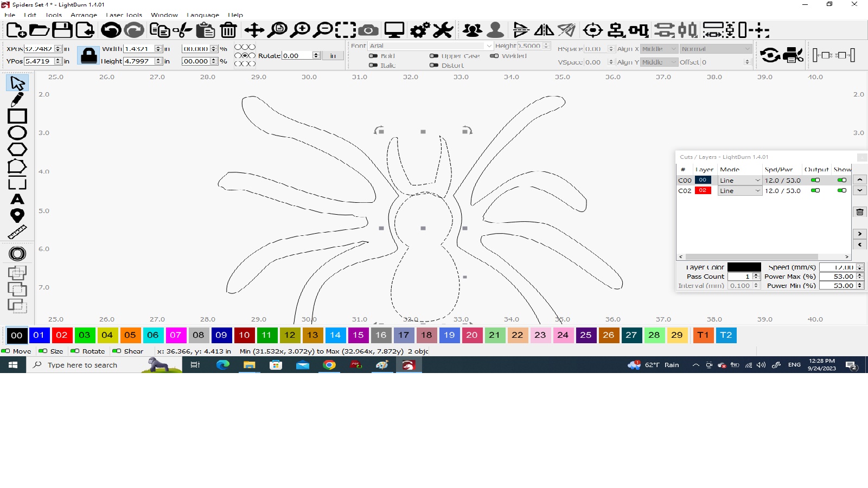Select the Draw Lines pencil tool
This screenshot has width=868, height=488.
click(17, 100)
